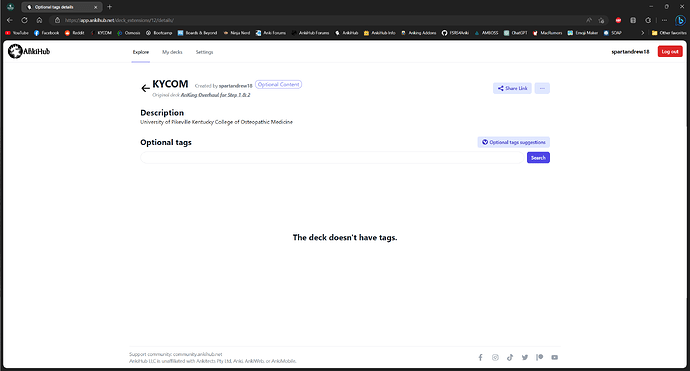Open the Anki Forums bookmark
Image resolution: width=690 pixels, height=371 pixels.
pyautogui.click(x=271, y=33)
